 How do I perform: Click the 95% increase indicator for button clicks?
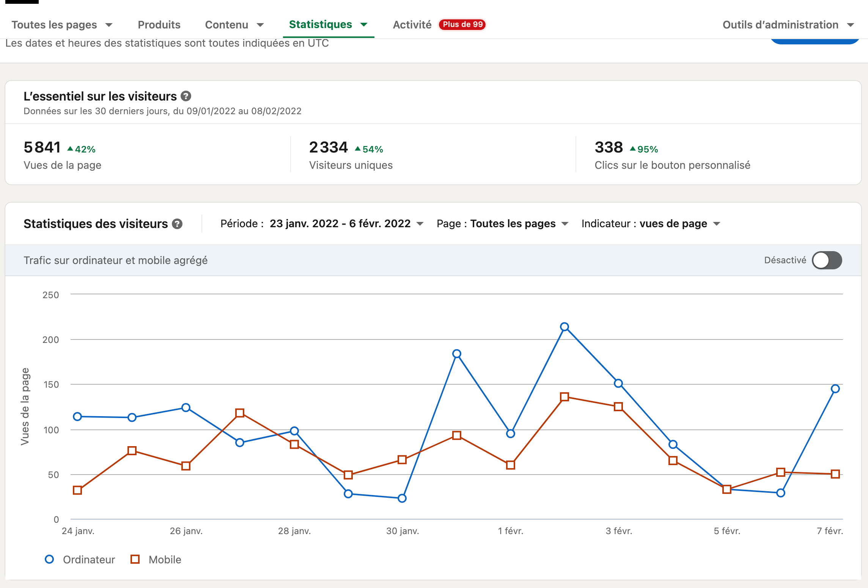[x=644, y=149]
